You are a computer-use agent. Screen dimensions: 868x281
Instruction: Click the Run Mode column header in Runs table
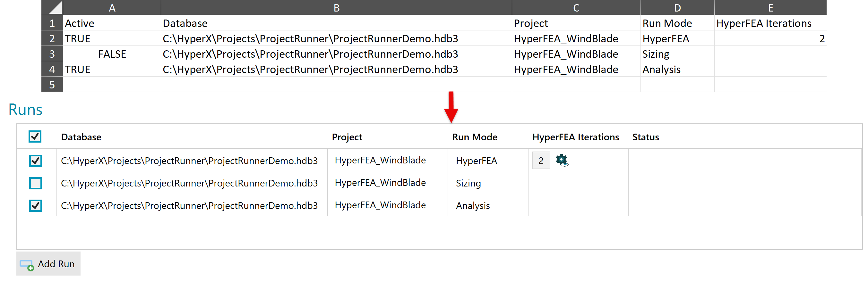(475, 137)
